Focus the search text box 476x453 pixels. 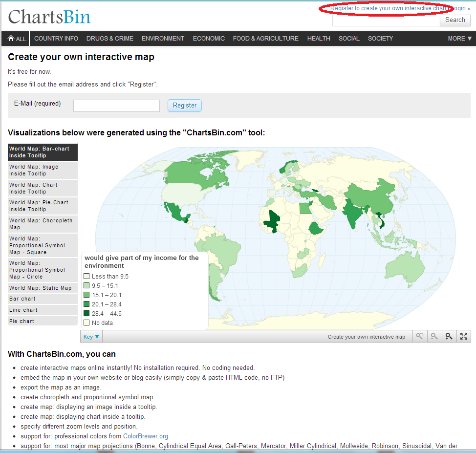[x=386, y=20]
